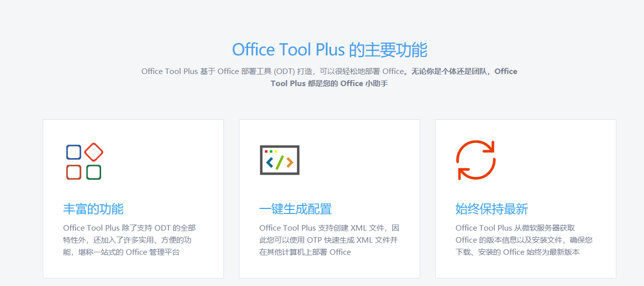The image size is (644, 286).
Task: Click the Office Tool Plus 的主要功能 title
Action: click(330, 50)
